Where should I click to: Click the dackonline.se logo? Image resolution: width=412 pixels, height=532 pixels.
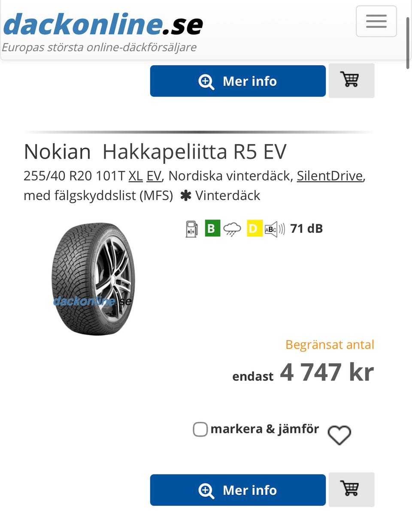pyautogui.click(x=103, y=24)
